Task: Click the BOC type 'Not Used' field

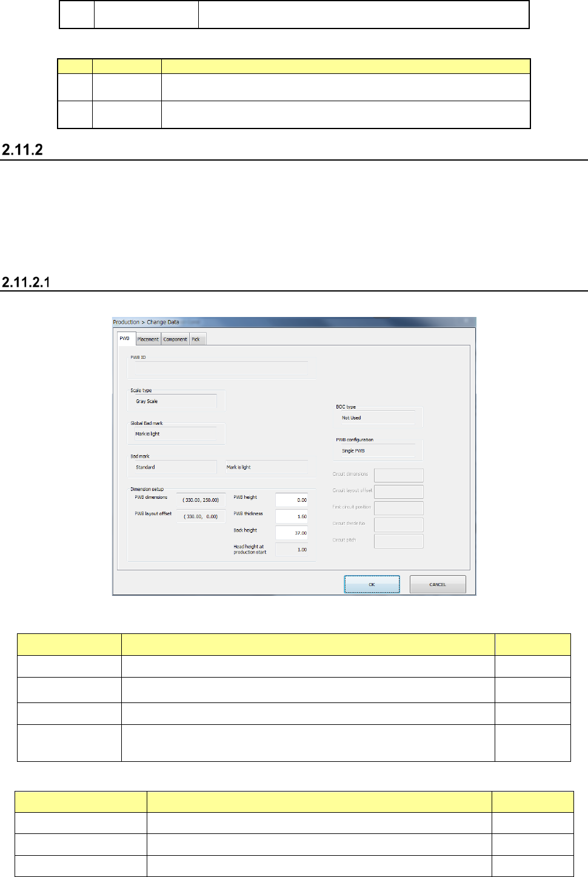Action: (377, 418)
